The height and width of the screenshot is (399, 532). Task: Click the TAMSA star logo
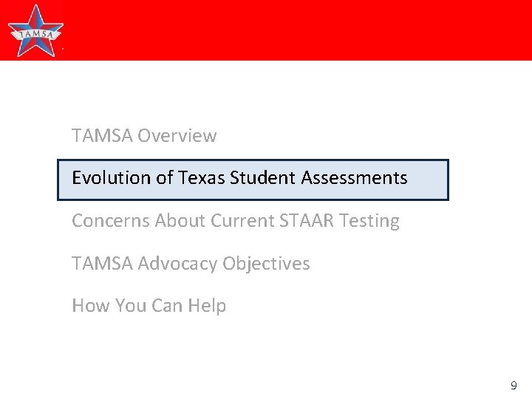pos(35,30)
